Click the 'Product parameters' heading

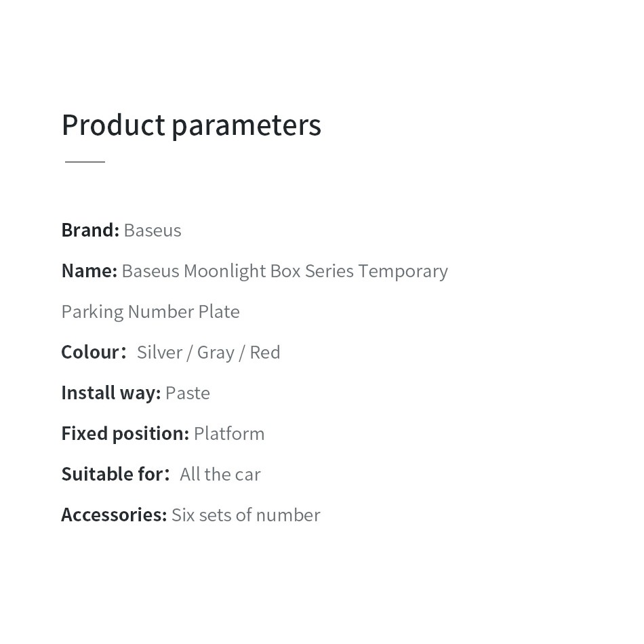pos(191,125)
